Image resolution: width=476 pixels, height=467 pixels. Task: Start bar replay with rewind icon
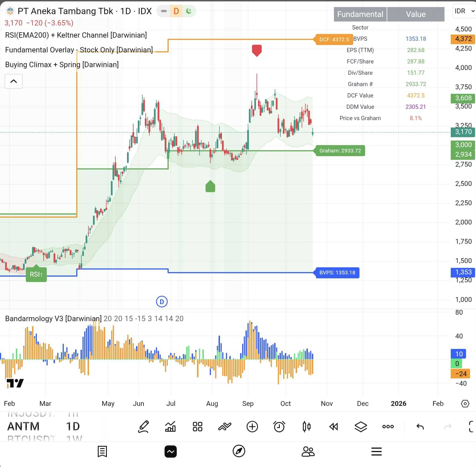point(334,426)
